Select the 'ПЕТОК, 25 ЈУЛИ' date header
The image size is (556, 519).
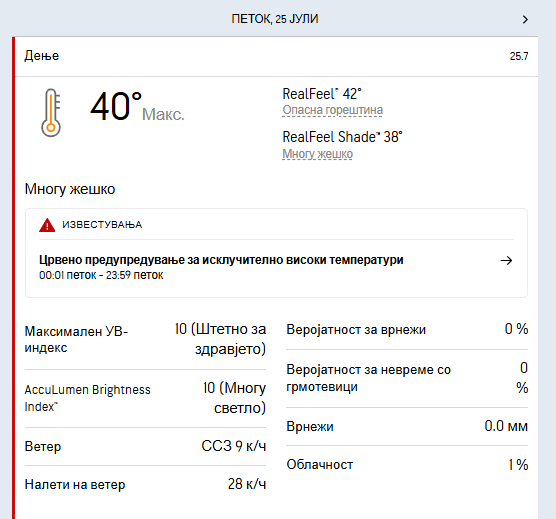(275, 19)
